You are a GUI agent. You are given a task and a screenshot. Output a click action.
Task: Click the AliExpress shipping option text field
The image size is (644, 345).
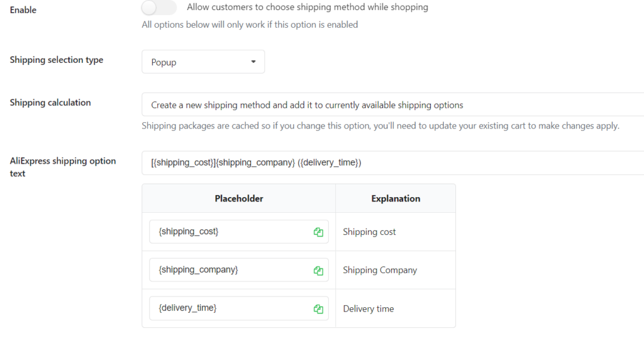pyautogui.click(x=392, y=163)
